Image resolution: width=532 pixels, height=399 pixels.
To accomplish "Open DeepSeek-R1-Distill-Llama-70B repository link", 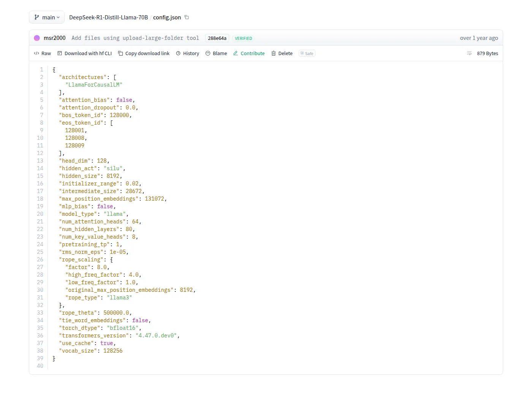I will [x=108, y=17].
